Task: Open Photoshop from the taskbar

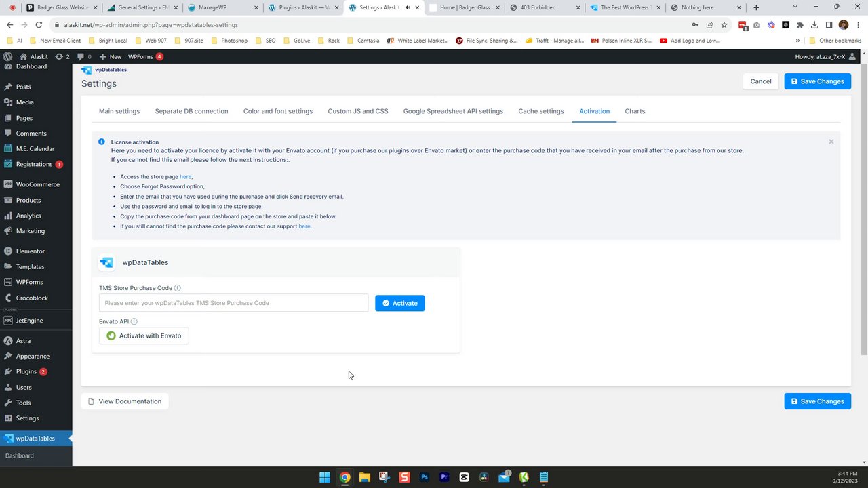Action: pyautogui.click(x=425, y=477)
